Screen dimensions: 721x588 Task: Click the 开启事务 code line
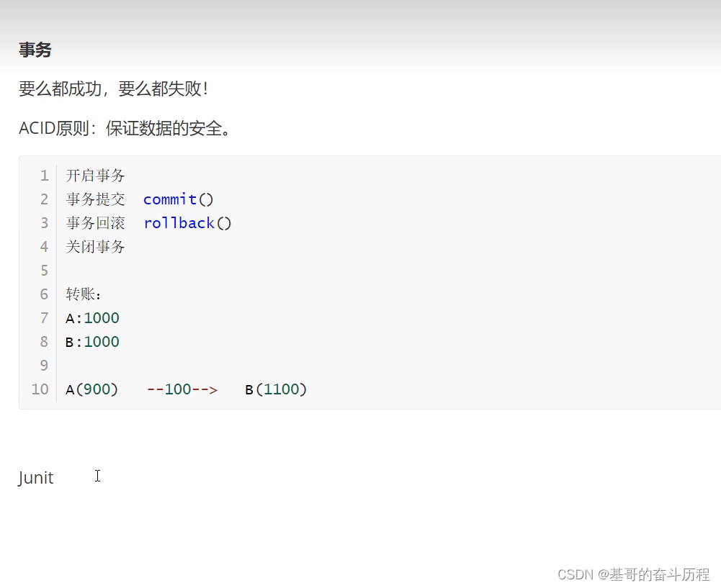(x=95, y=175)
